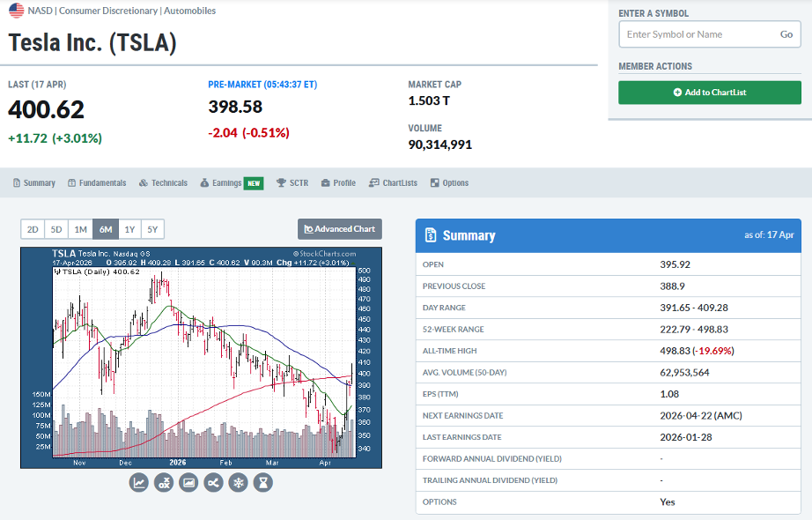Open the Summary tab
Viewport: 812px width, 520px height.
(34, 183)
